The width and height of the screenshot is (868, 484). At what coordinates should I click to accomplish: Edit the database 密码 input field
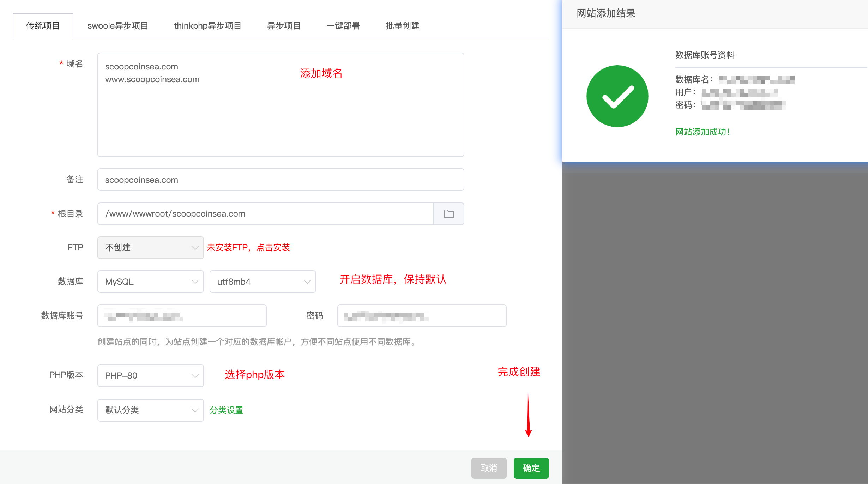tap(422, 316)
